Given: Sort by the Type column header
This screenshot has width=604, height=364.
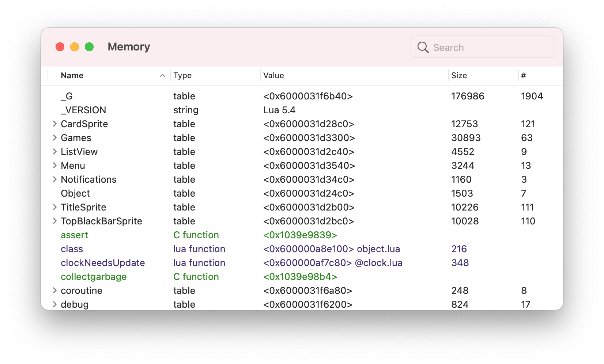Looking at the screenshot, I should (x=183, y=76).
